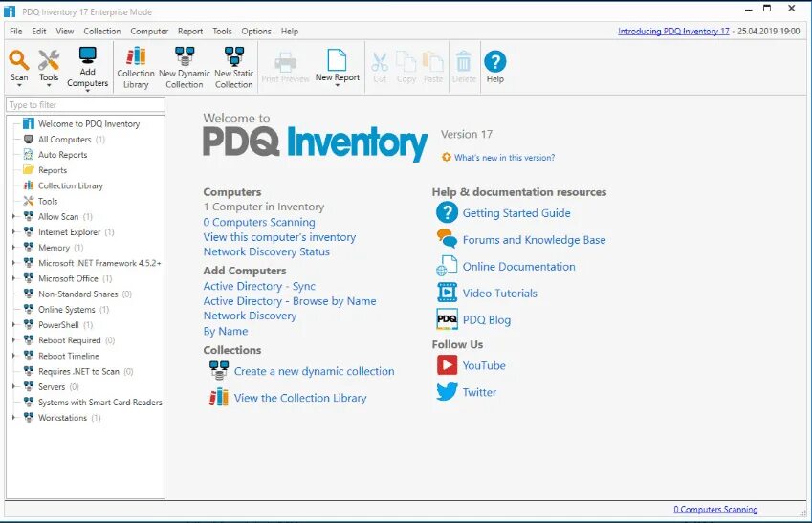Open the View menu

pos(65,31)
